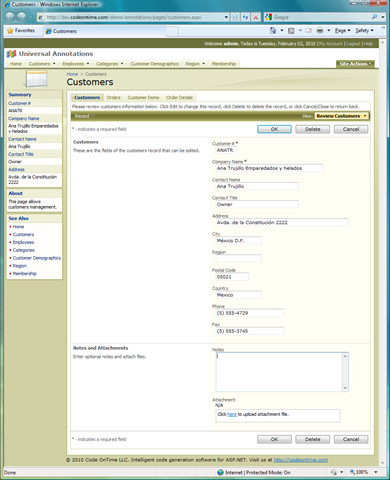Click the Contact Title input field
The image size is (390, 480).
tap(257, 204)
